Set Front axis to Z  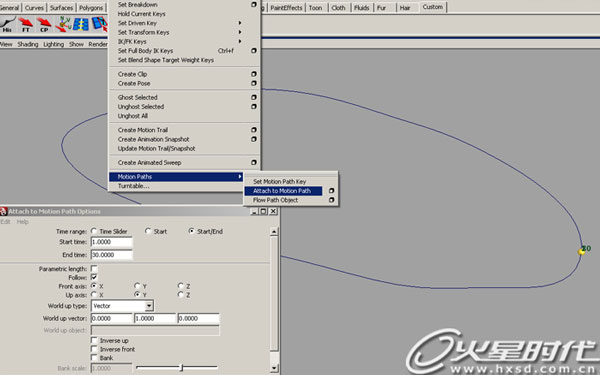[x=181, y=286]
